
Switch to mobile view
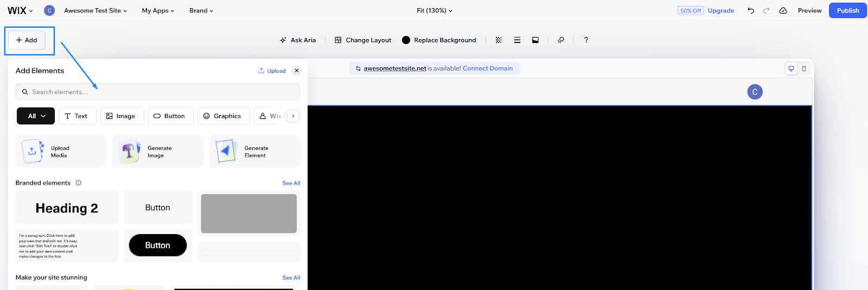804,68
